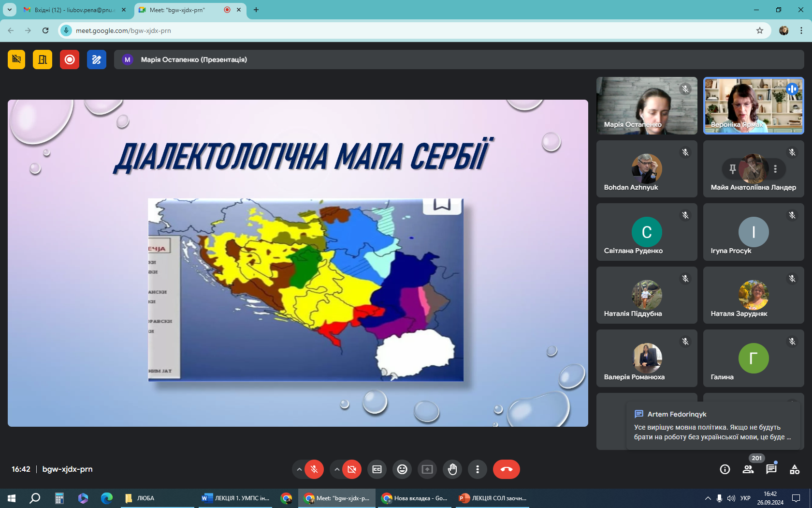Expand video settings arrow beside camera
Viewport: 812px width, 508px height.
pos(337,469)
